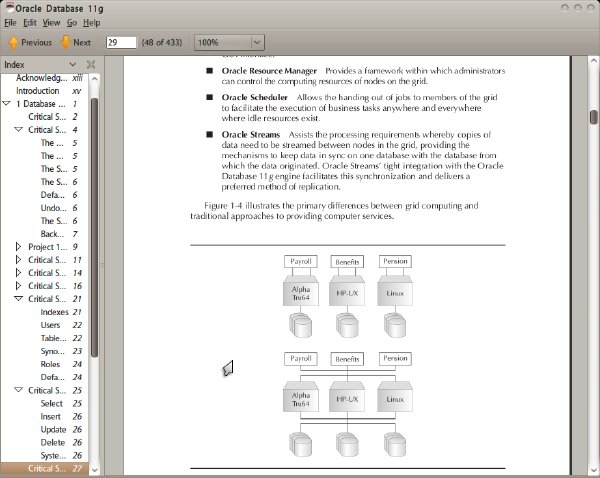The width and height of the screenshot is (600, 478).
Task: Click document scrollbar up arrow
Action: click(593, 61)
